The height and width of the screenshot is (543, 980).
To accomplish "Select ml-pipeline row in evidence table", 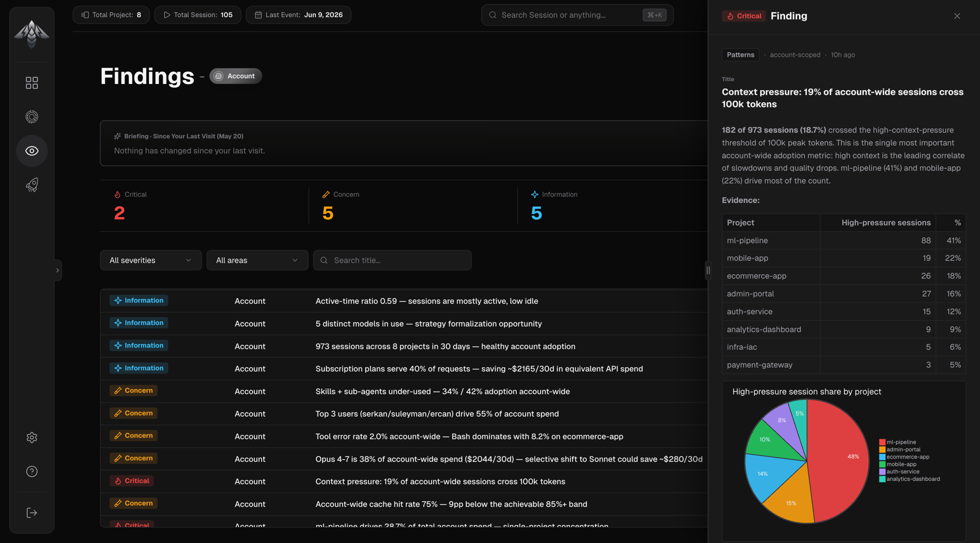I will tap(844, 240).
